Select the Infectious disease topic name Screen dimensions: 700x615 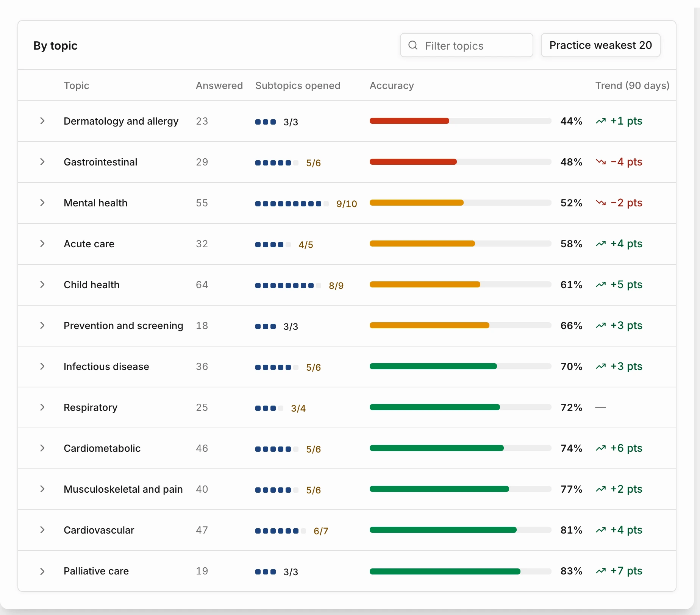(x=106, y=367)
